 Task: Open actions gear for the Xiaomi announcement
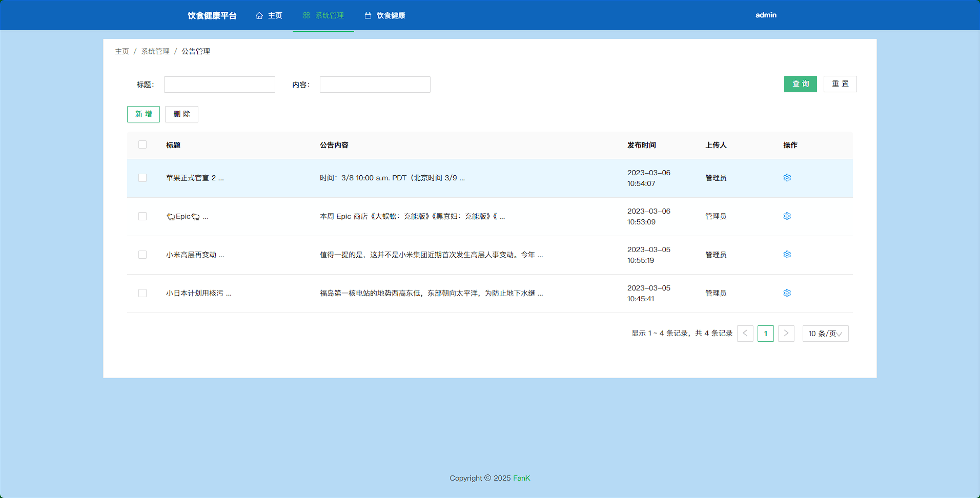point(787,255)
